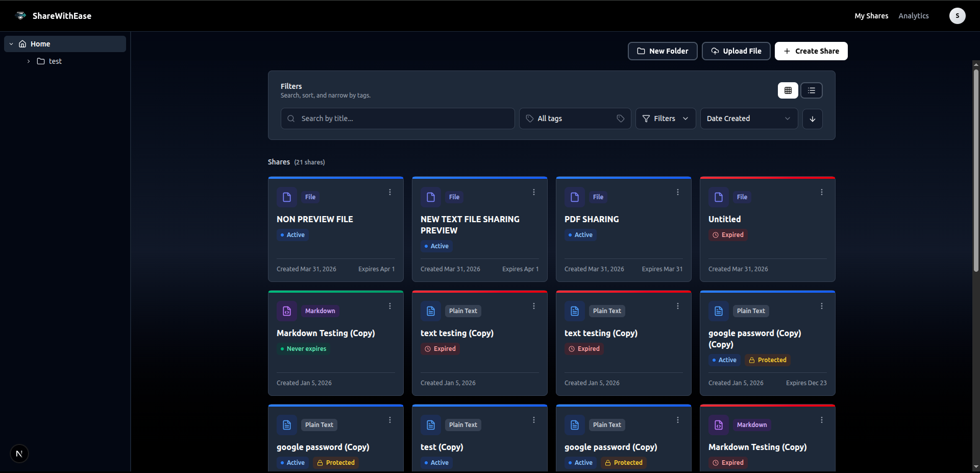Screen dimensions: 980x473
Task: Open options menu for google password (Copy) (Copy)
Action: [x=822, y=306]
